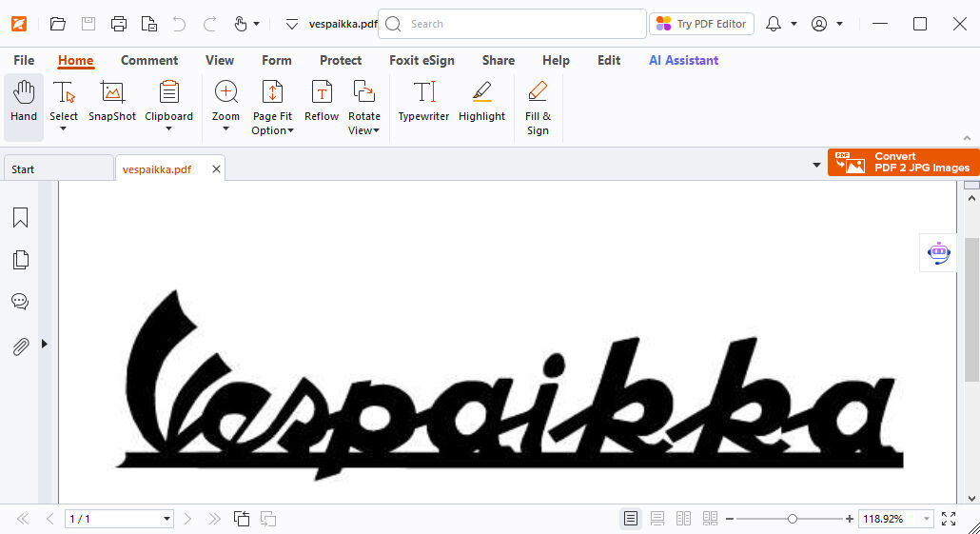Click Convert PDF 2 JPG Images banner

point(904,163)
